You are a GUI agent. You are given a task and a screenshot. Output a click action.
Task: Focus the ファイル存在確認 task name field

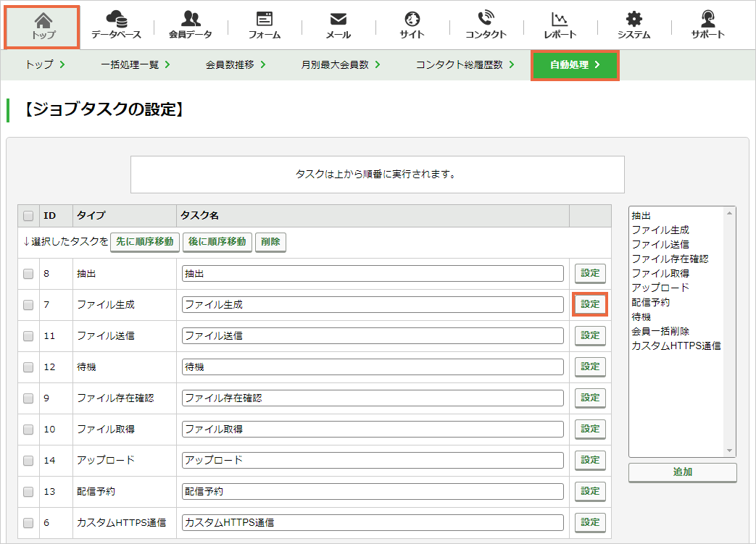pyautogui.click(x=373, y=398)
